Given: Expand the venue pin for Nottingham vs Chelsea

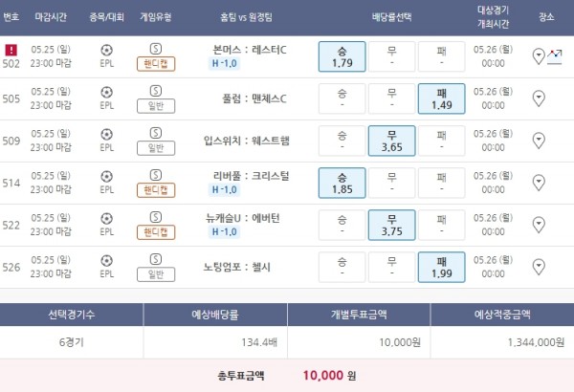Looking at the screenshot, I should (x=539, y=265).
